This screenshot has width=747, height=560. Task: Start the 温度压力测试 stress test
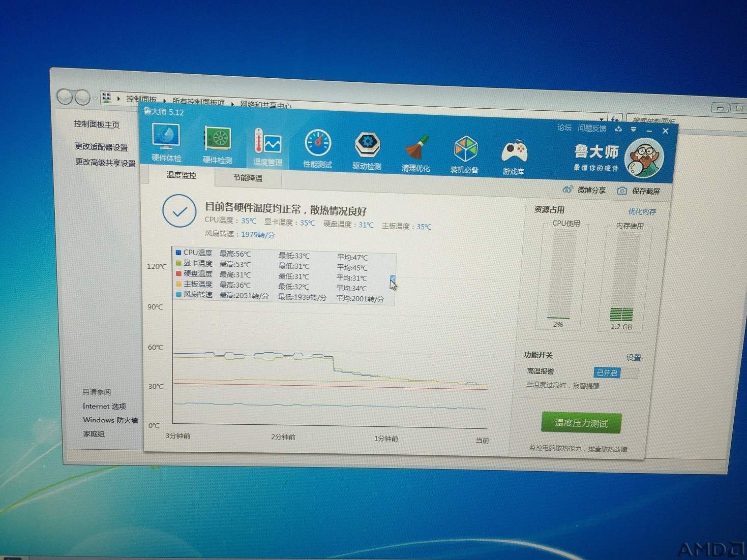(x=581, y=423)
